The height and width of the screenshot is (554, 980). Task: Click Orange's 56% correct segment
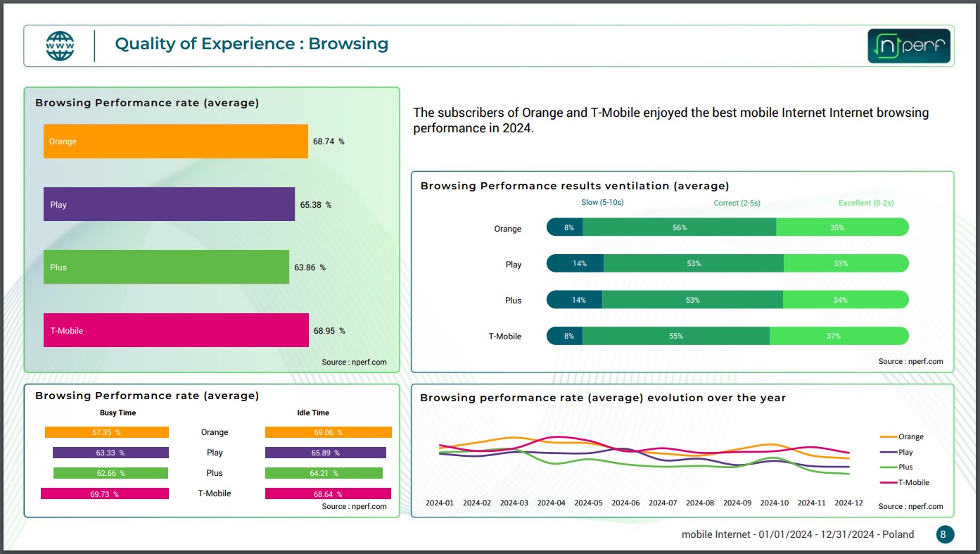[680, 227]
